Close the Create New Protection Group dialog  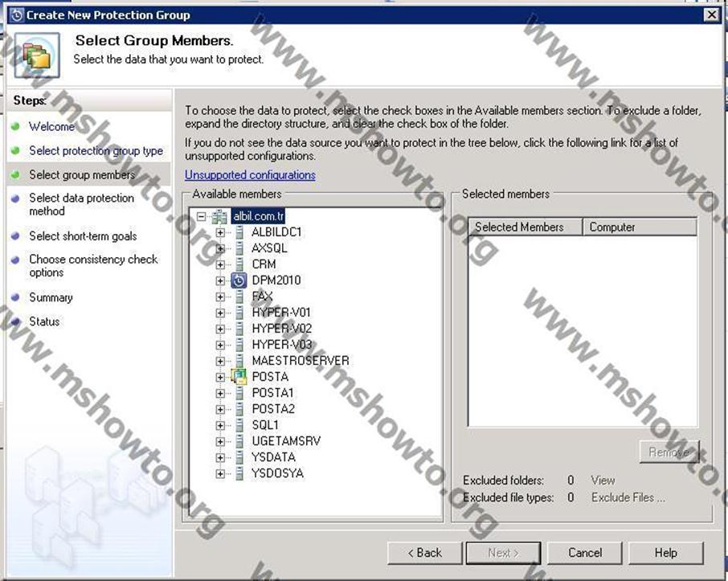(711, 14)
